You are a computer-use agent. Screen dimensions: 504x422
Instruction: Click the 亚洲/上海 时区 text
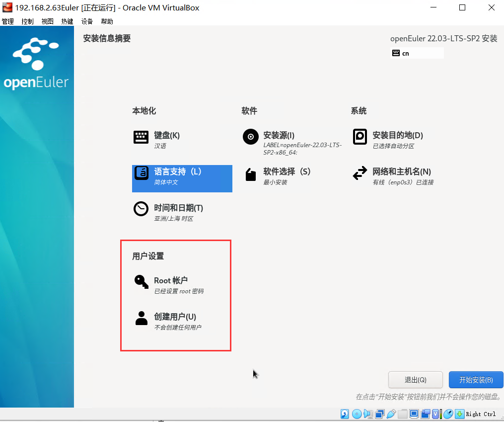(174, 219)
